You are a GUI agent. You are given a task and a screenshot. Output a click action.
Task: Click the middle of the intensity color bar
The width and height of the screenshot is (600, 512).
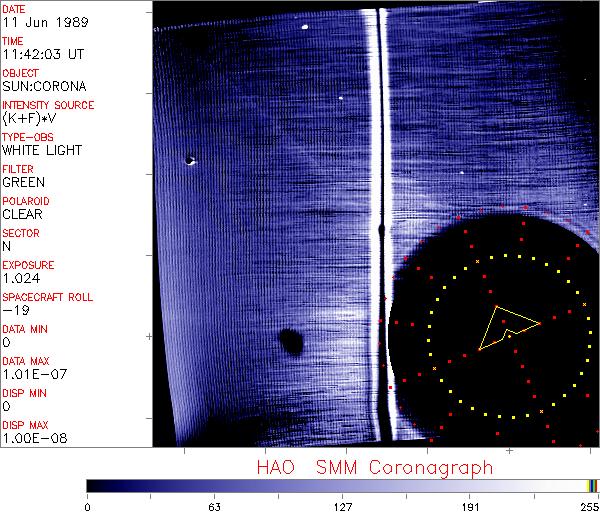[340, 485]
